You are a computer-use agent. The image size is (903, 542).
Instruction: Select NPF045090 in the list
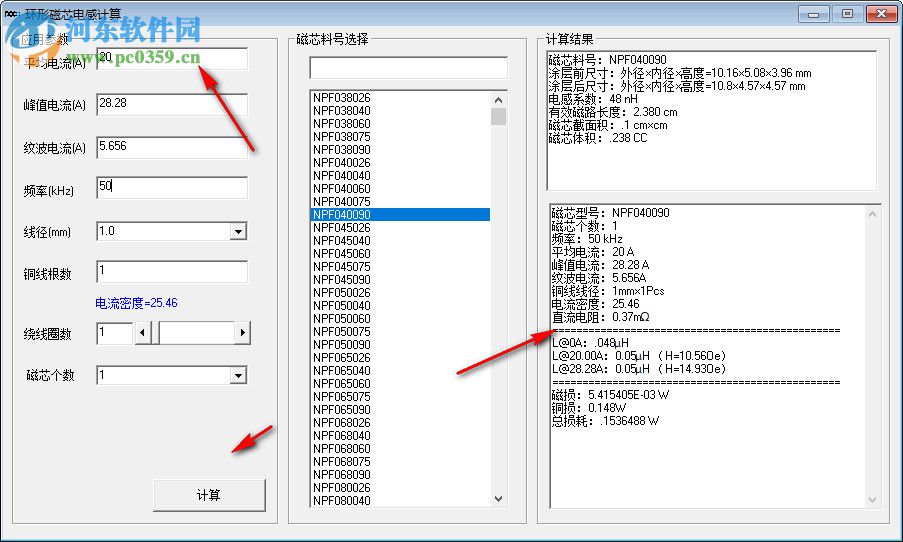[x=400, y=280]
